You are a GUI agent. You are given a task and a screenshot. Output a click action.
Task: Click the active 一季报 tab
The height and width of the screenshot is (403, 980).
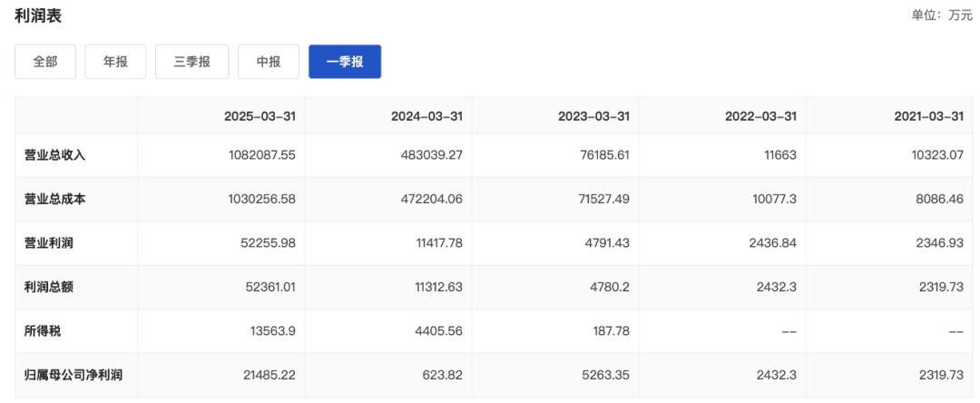[345, 62]
